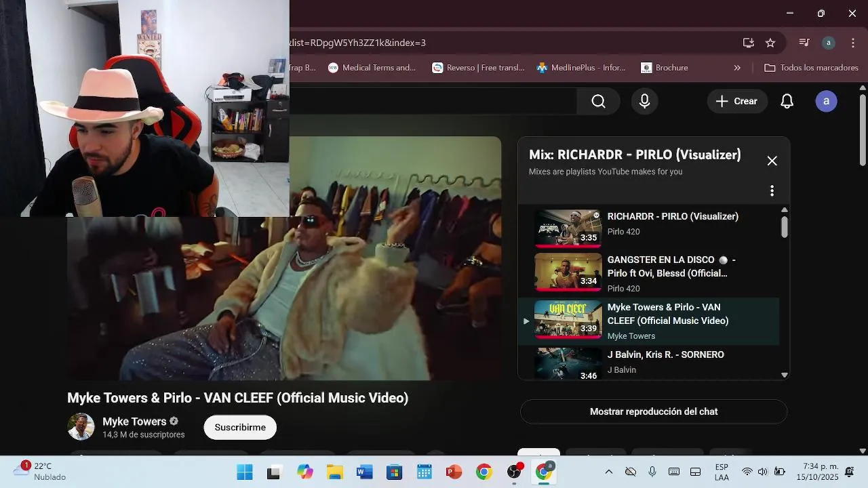Click Mostrar reproducción del chat
868x488 pixels.
[x=654, y=411]
